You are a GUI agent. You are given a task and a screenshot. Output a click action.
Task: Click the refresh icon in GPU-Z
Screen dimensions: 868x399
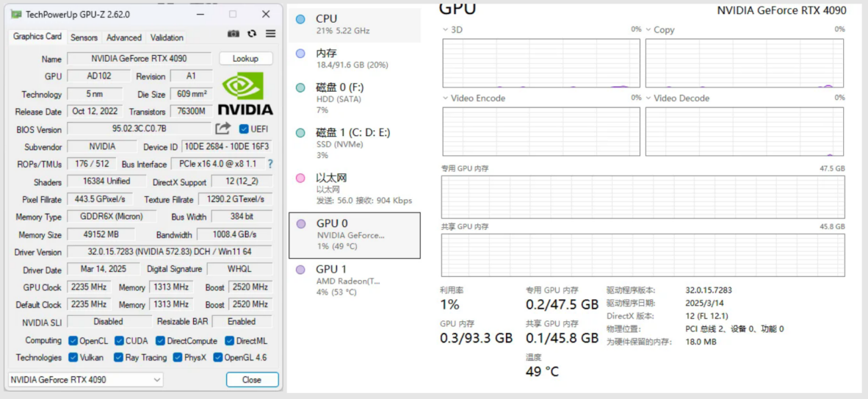point(252,34)
